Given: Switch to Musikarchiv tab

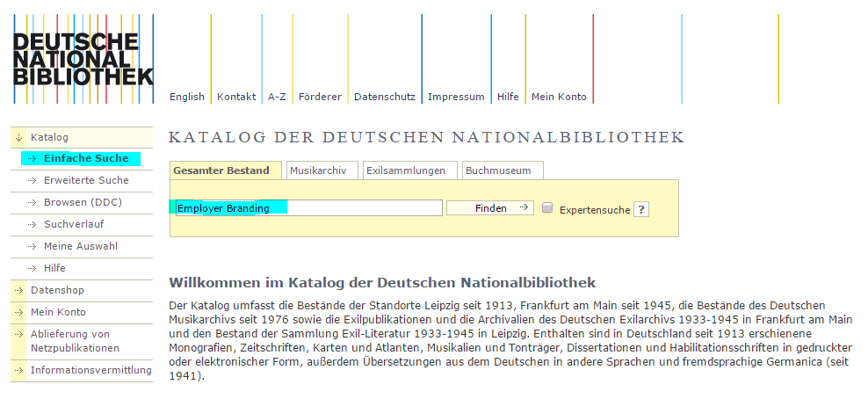Looking at the screenshot, I should click(x=322, y=170).
